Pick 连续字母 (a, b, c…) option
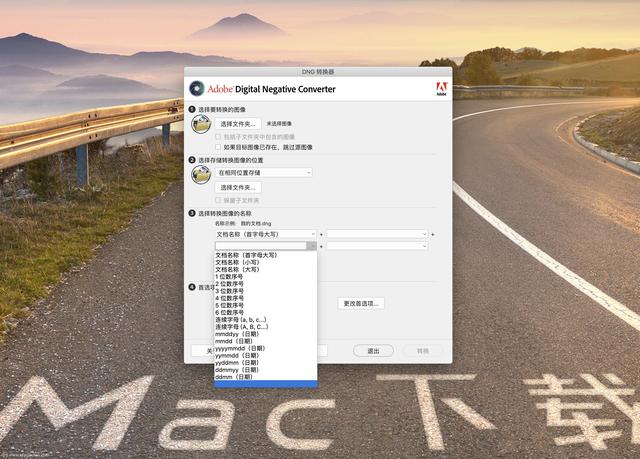640x459 pixels. [266, 319]
